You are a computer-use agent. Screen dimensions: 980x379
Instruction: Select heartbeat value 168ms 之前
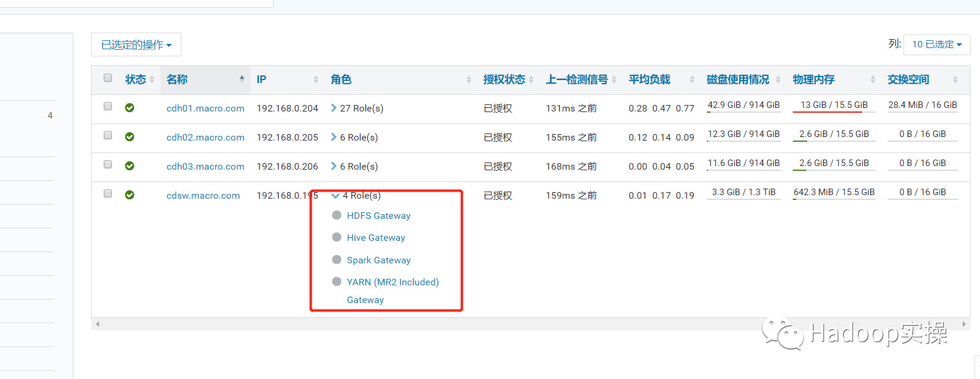click(571, 166)
